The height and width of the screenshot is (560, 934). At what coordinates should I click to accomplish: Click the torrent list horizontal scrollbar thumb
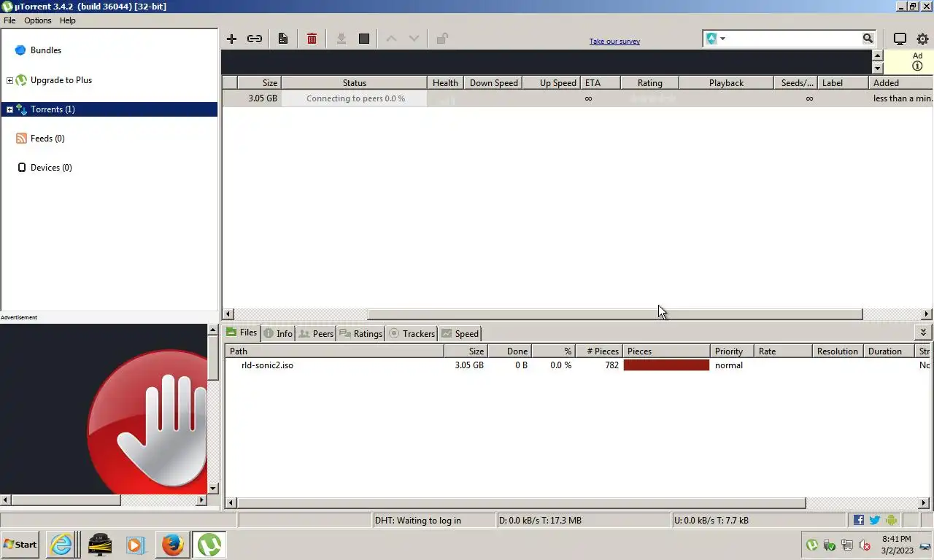coord(614,314)
